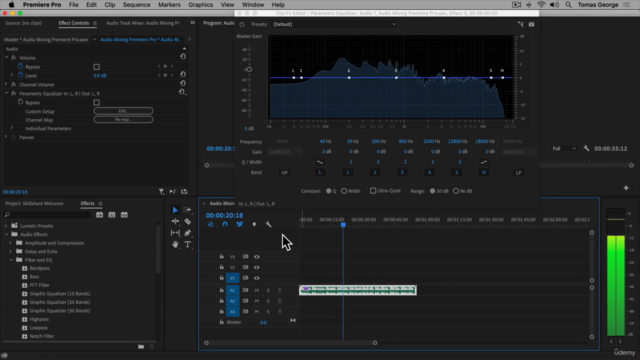Toggle Linked Selection in timeline

(239, 224)
